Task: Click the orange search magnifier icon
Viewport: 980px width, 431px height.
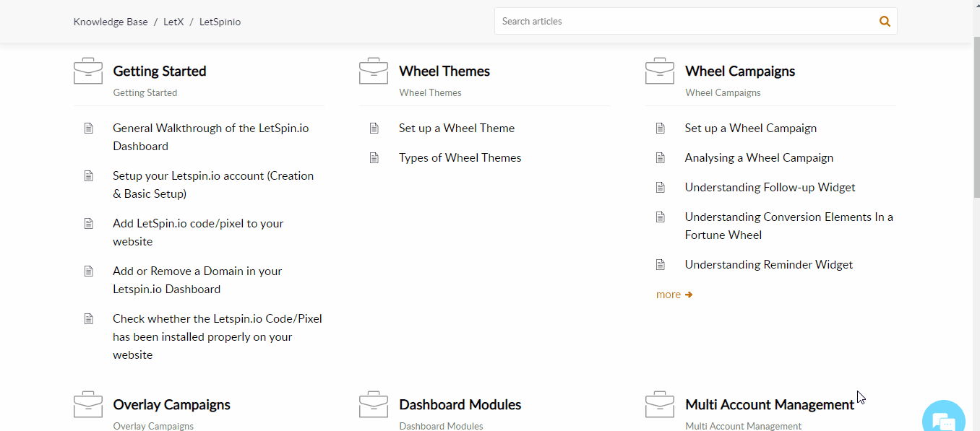Action: click(x=885, y=22)
